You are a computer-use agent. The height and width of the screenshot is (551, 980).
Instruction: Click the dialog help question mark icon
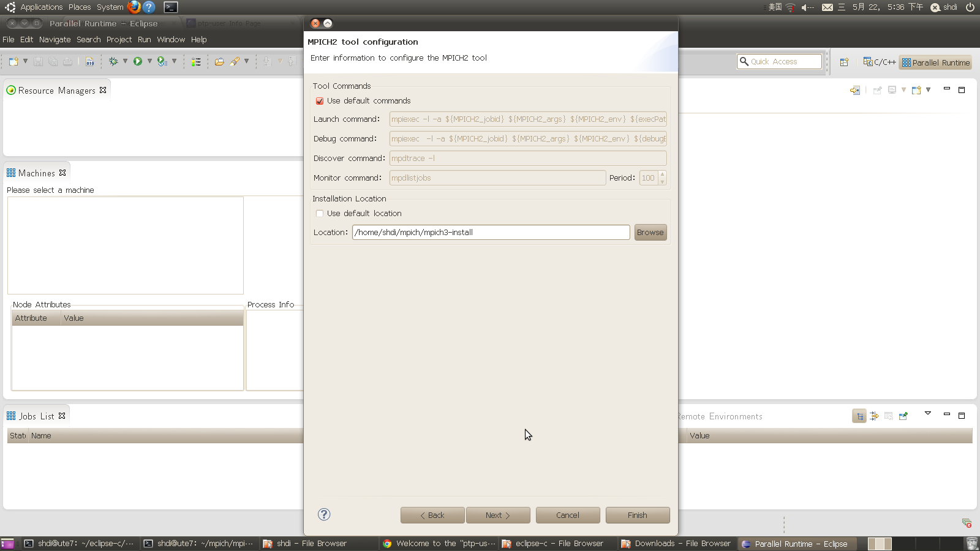pos(324,514)
